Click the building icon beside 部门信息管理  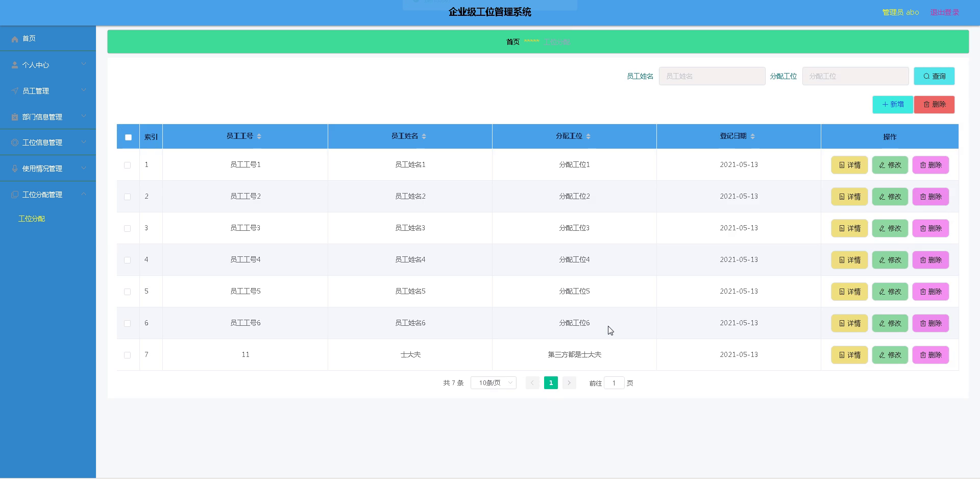click(15, 117)
